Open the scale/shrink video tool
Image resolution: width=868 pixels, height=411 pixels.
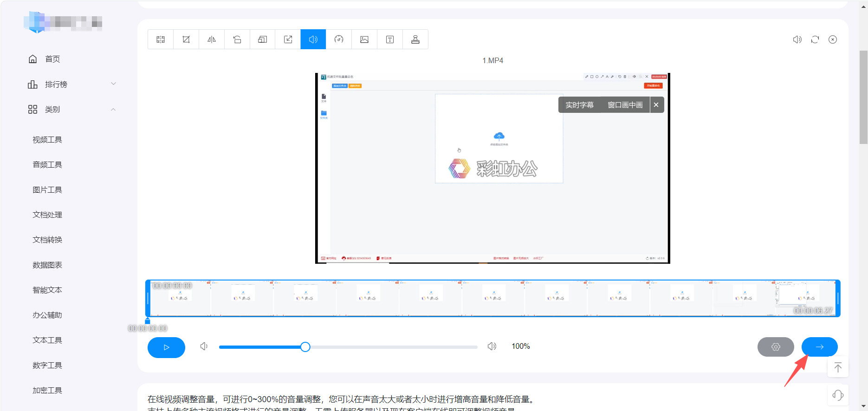pos(288,39)
